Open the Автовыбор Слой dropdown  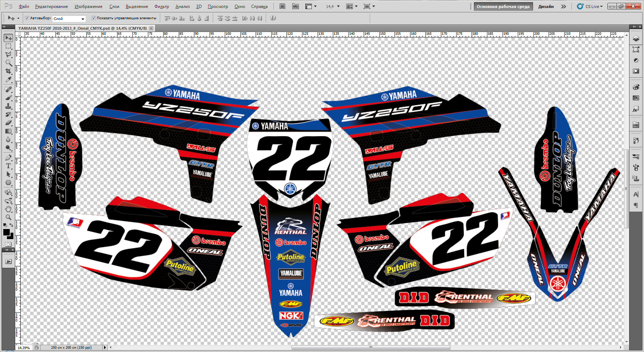click(69, 19)
